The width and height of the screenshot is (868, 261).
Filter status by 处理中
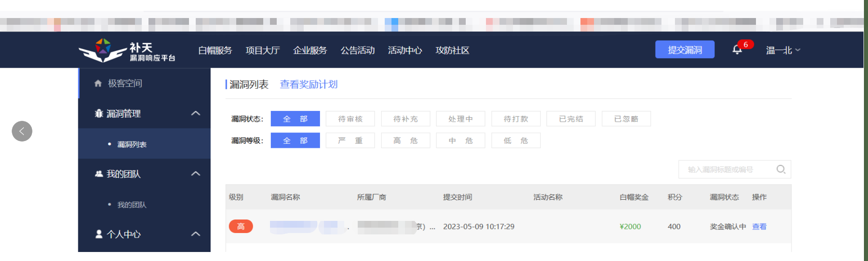[x=461, y=119]
